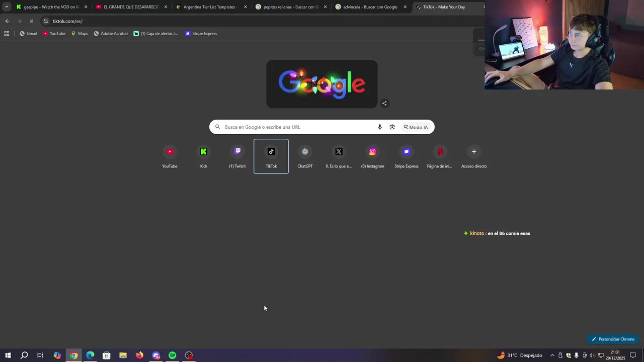Open the Twitch shortcut tile
The height and width of the screenshot is (362, 644).
click(237, 156)
